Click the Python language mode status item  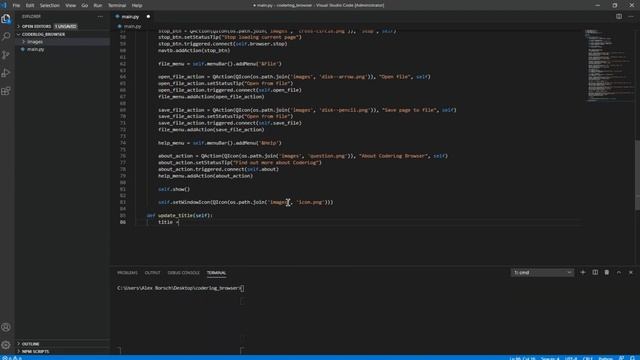[x=606, y=358]
